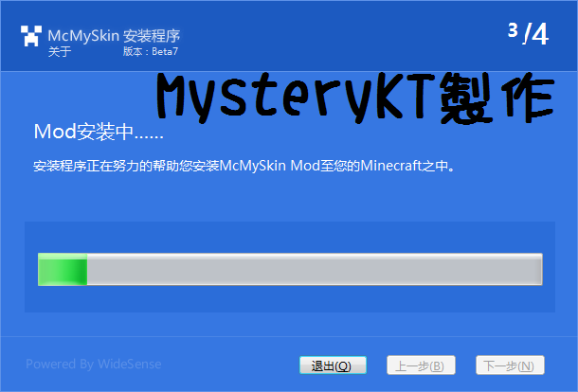This screenshot has width=578, height=392.
Task: Click the 下一步(N) next button
Action: point(510,365)
